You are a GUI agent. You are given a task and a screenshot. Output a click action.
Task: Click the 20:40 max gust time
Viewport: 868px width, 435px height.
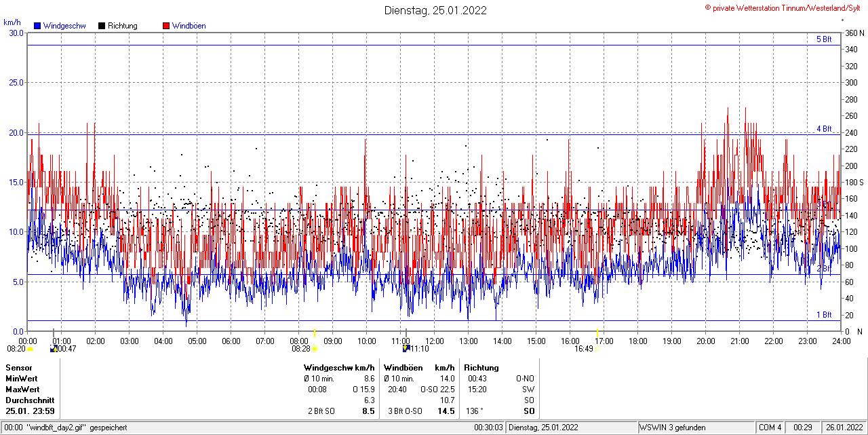[x=397, y=390]
